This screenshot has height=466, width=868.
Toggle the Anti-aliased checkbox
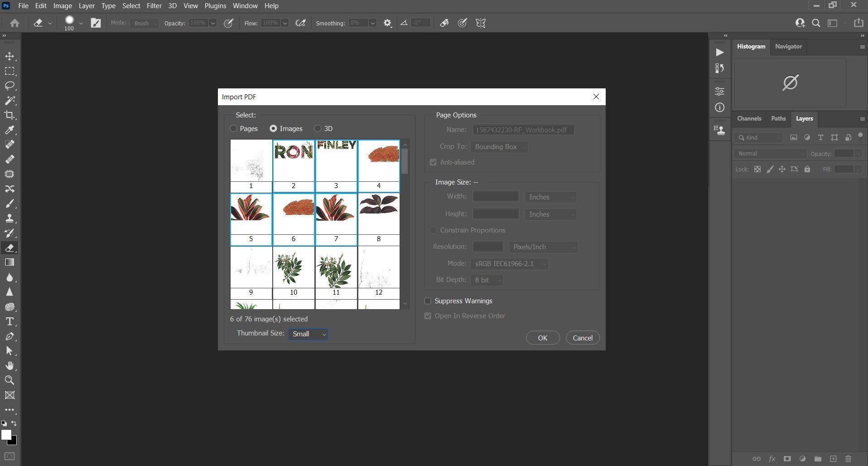pyautogui.click(x=433, y=162)
